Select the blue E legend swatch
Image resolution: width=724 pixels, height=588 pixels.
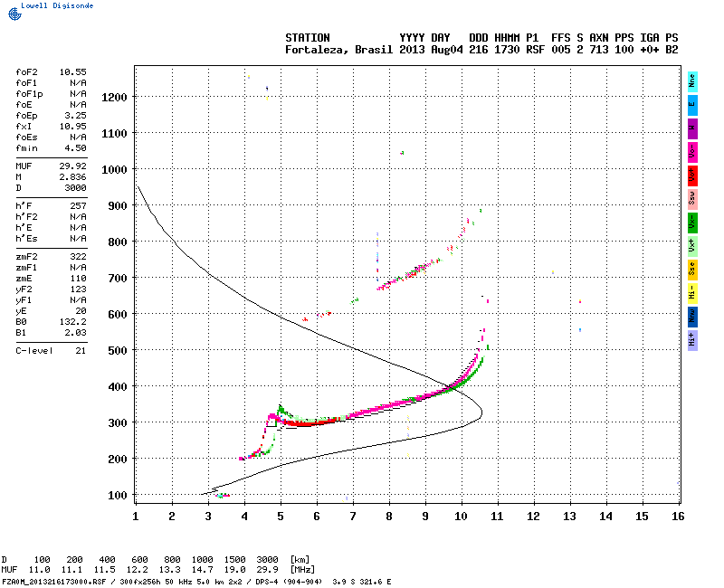[692, 105]
